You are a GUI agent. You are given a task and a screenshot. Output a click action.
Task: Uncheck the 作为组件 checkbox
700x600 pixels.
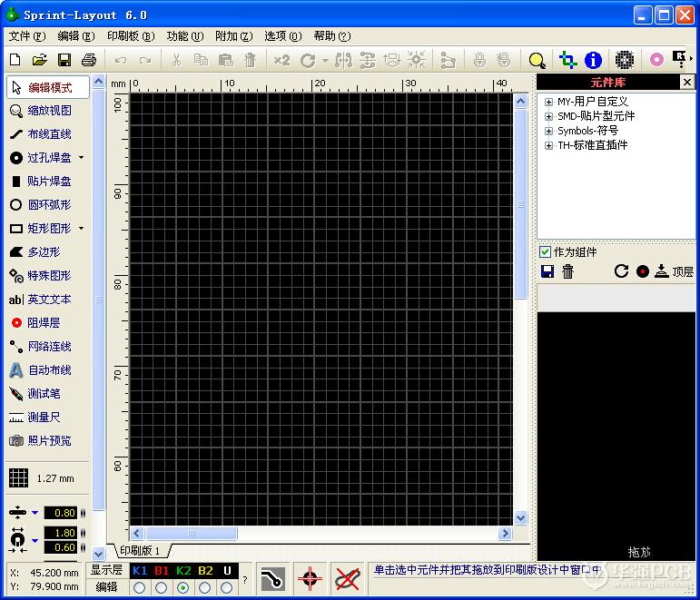545,252
